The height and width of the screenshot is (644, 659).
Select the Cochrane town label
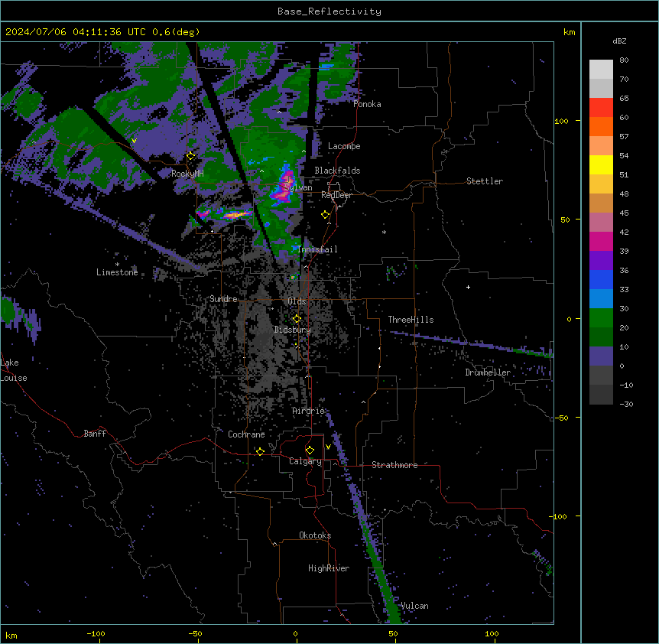pos(246,434)
